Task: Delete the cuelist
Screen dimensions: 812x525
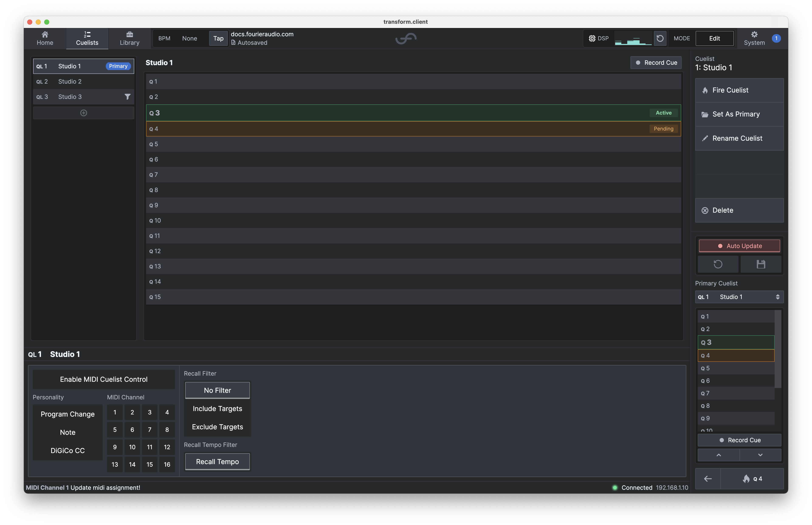Action: click(x=739, y=210)
